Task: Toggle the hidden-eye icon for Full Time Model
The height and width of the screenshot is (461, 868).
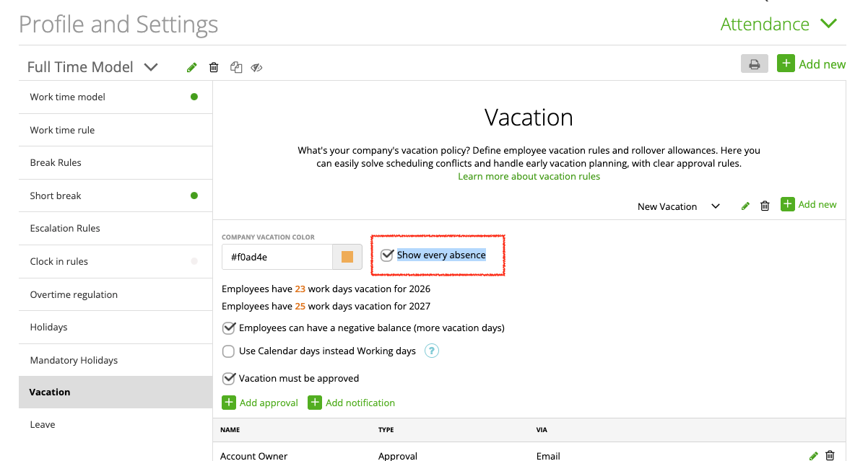Action: pos(256,68)
